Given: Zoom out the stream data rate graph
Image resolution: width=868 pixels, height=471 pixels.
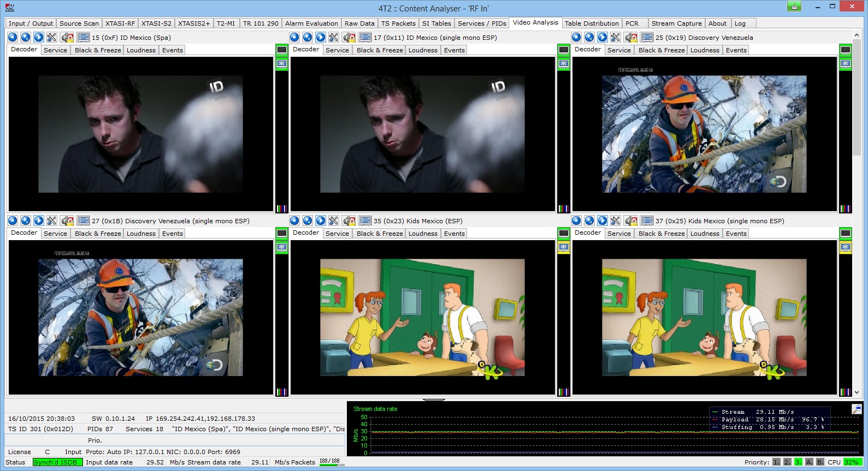Looking at the screenshot, I should click(857, 409).
